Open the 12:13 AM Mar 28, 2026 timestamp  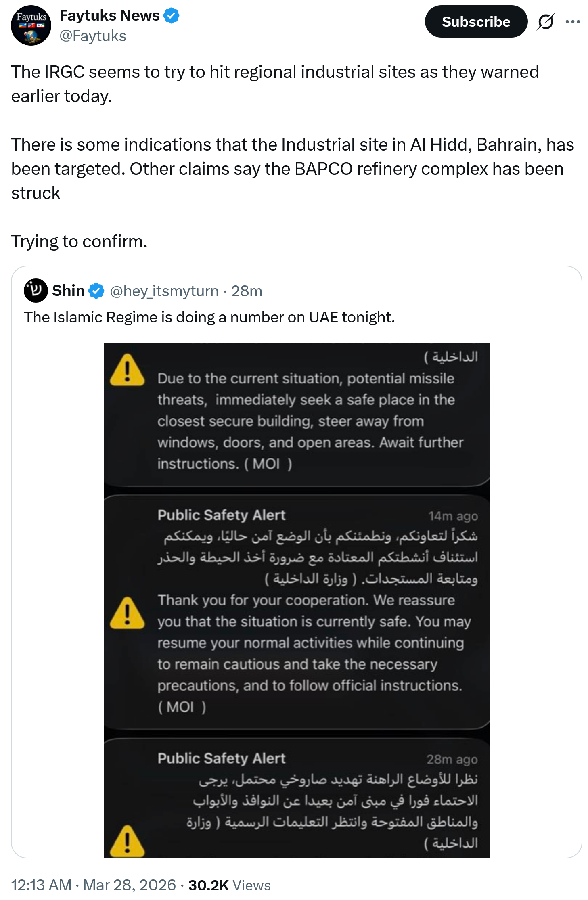[93, 885]
